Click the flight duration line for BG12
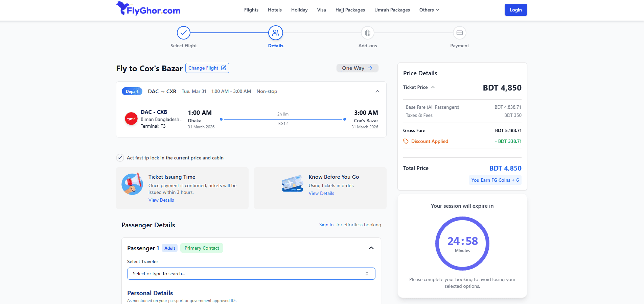 click(283, 119)
